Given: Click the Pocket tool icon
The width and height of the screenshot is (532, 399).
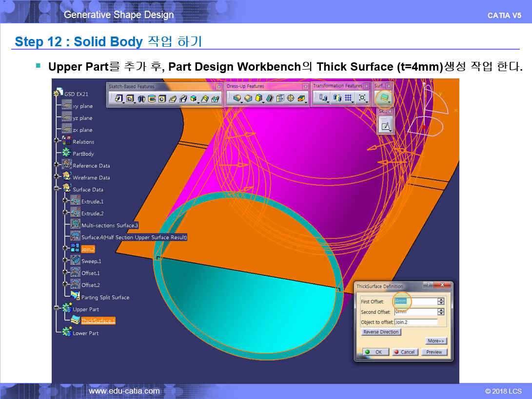Looking at the screenshot, I should point(130,99).
